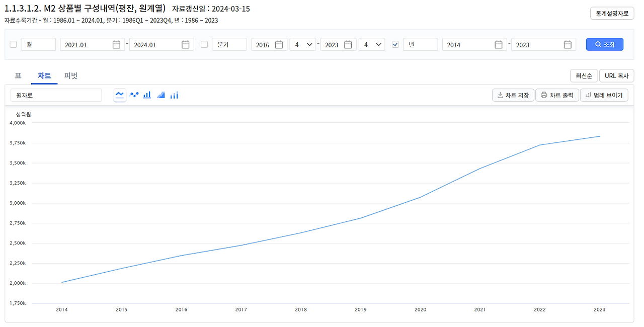Viewport: 644px width, 327px height.
Task: Click the 분기 period label box
Action: pyautogui.click(x=229, y=45)
